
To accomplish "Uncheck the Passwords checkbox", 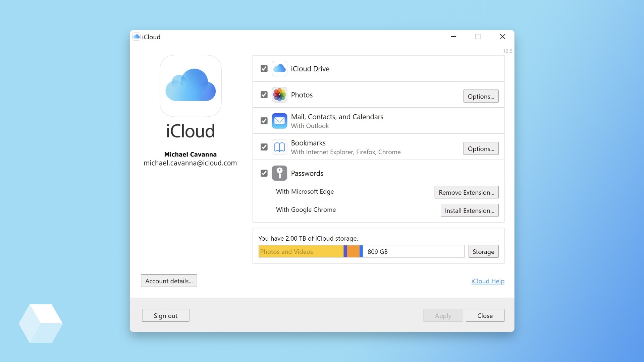I will [x=264, y=173].
